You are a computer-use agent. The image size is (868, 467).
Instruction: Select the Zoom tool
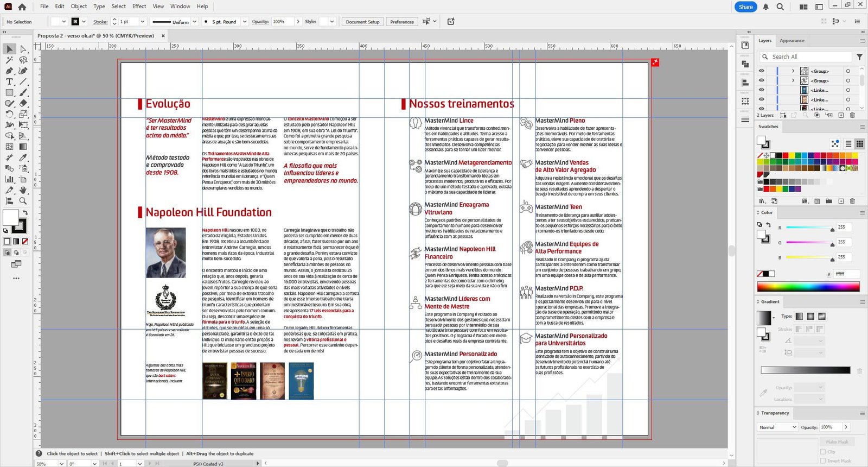pyautogui.click(x=23, y=201)
